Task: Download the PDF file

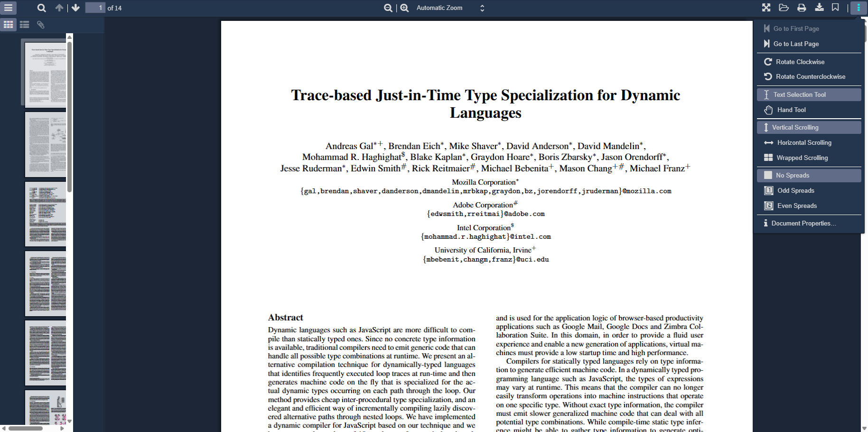Action: click(x=819, y=8)
